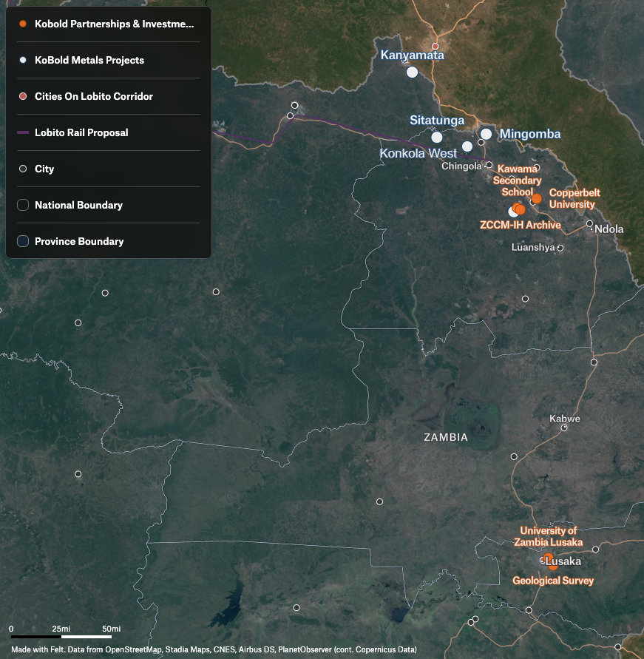Click the City legend entry label

[x=44, y=169]
